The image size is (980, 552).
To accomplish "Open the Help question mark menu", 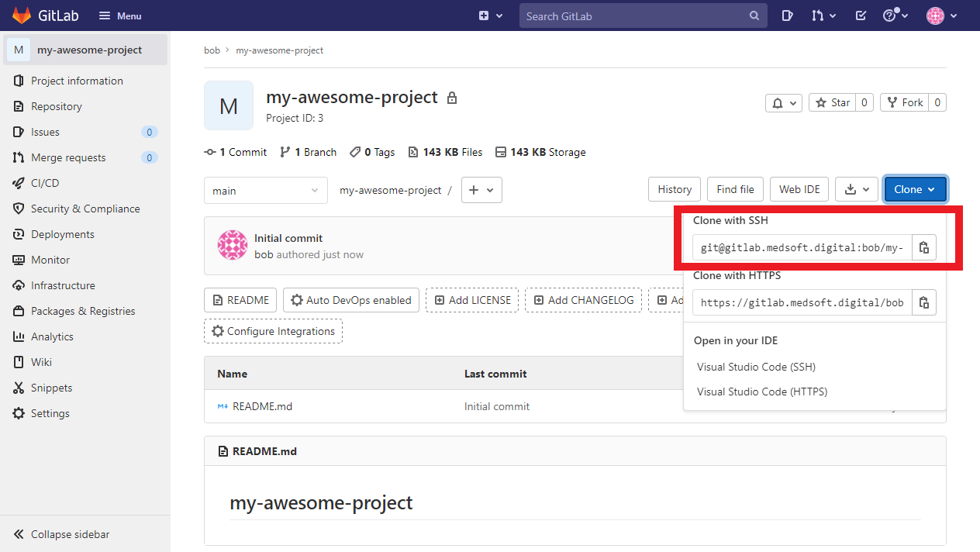I will (894, 16).
